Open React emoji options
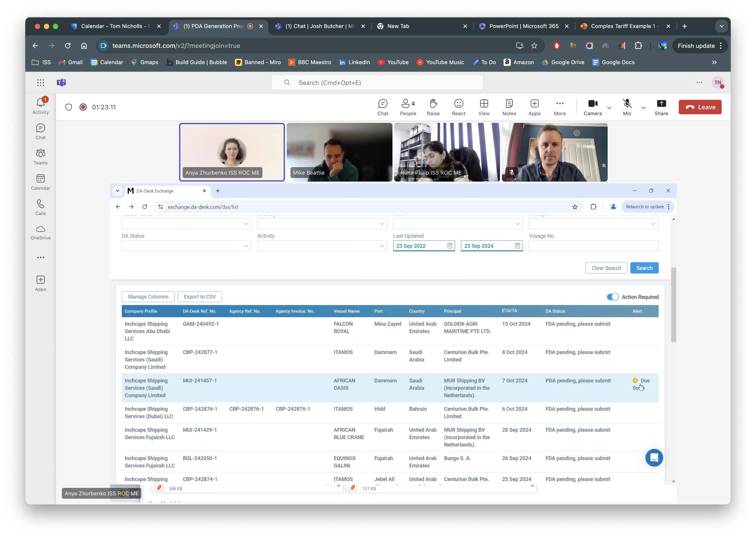The width and height of the screenshot is (756, 538). 458,107
